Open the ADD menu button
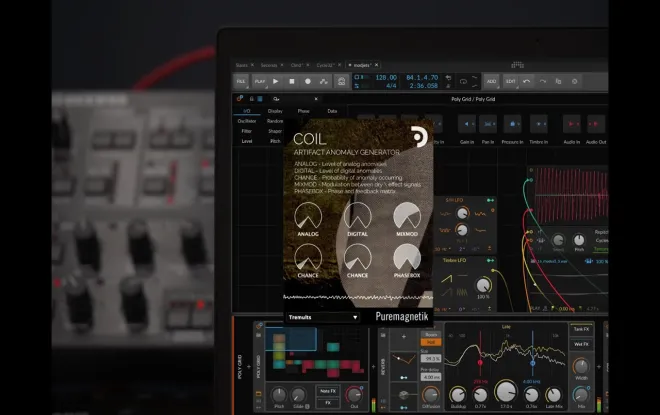Viewport: 660px width, 415px height. (x=491, y=81)
